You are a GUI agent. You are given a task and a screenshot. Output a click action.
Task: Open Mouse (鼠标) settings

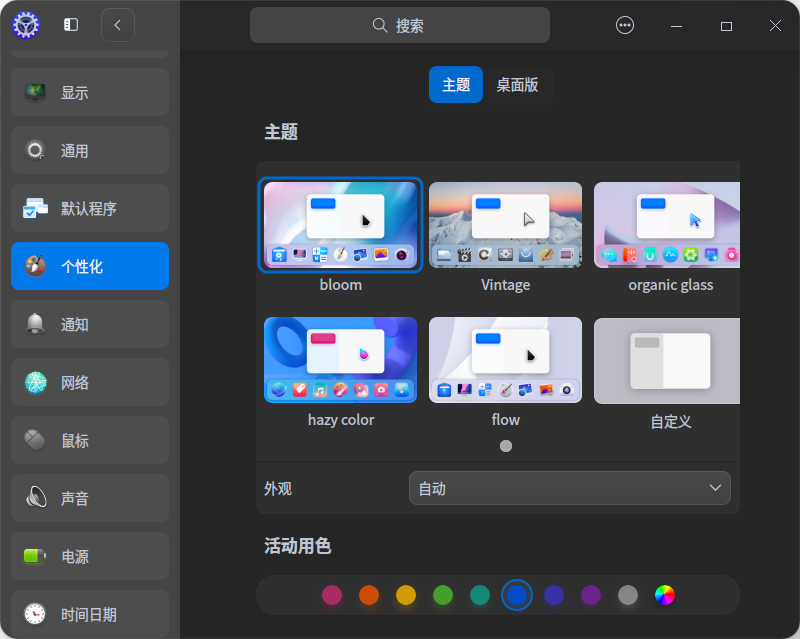(x=90, y=440)
